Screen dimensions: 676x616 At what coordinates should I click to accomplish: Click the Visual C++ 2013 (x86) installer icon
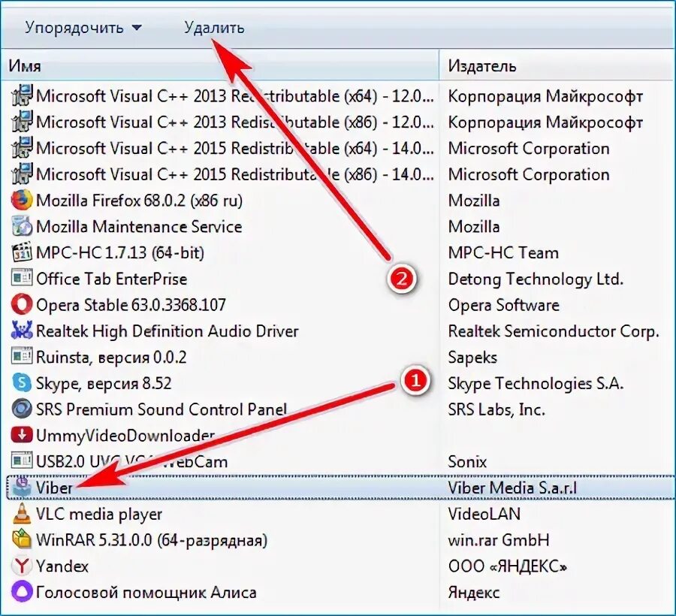pos(22,122)
